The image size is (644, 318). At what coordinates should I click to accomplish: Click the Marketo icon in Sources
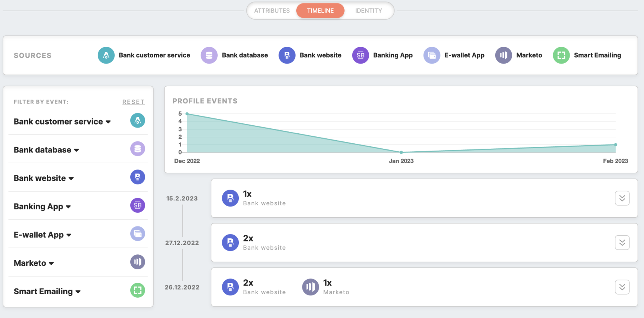click(504, 55)
